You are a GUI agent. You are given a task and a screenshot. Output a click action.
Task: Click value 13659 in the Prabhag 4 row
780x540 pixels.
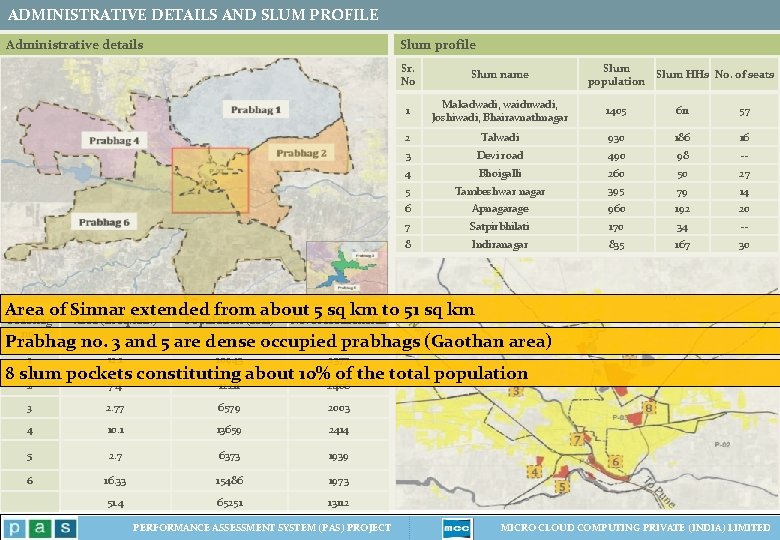229,431
